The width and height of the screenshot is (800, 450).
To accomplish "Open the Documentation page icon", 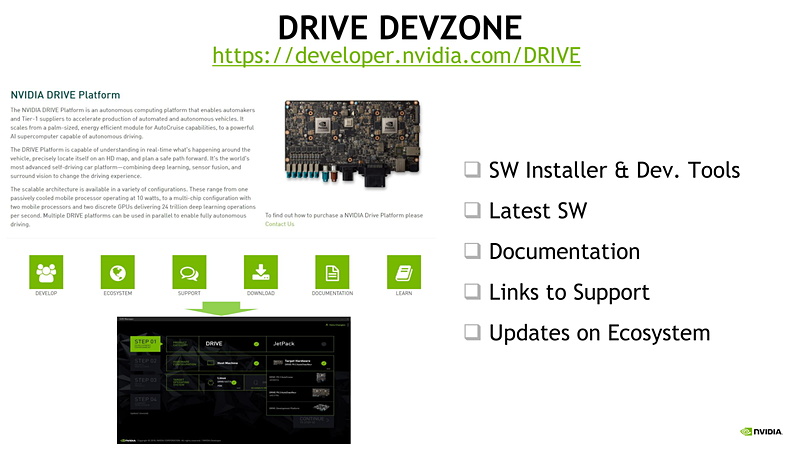I will (332, 272).
